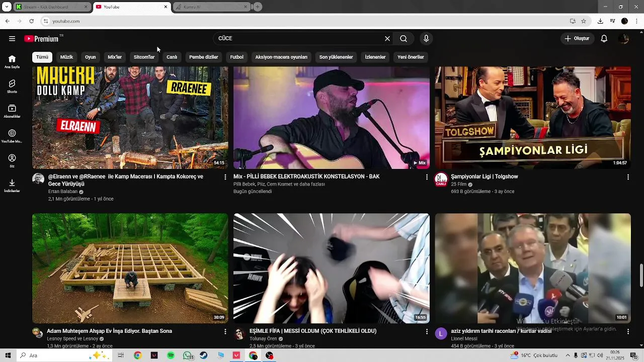Click the page vertical scrollbar thumb

tap(641, 276)
